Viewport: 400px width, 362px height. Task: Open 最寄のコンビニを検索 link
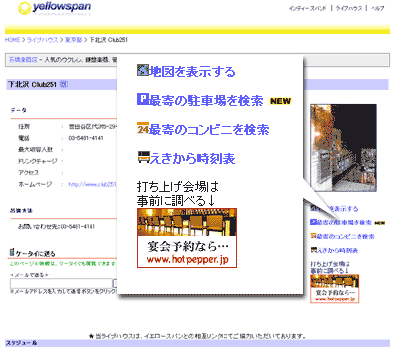(x=209, y=129)
